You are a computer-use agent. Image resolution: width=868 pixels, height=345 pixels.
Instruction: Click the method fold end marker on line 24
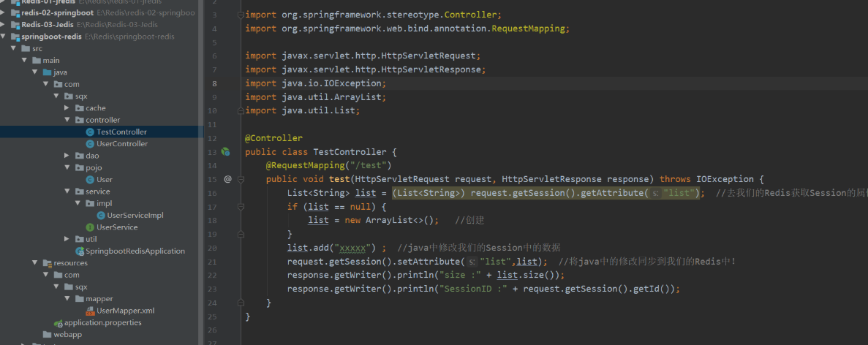[241, 303]
